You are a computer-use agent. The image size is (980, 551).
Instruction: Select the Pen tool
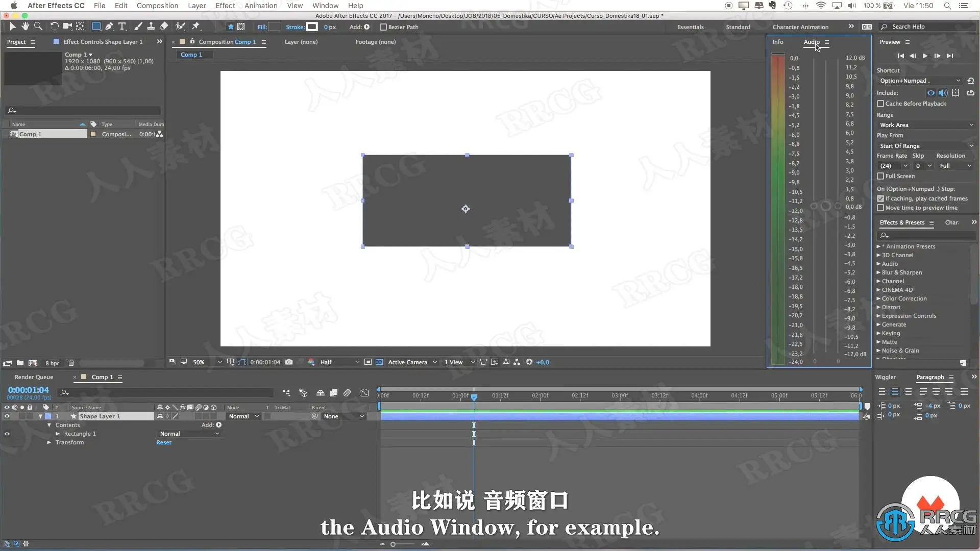pyautogui.click(x=109, y=26)
